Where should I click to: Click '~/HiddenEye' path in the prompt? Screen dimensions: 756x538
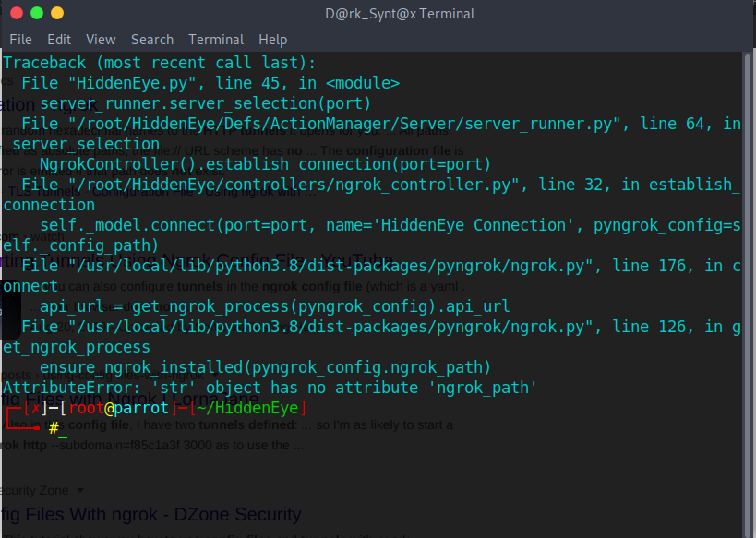click(x=246, y=408)
